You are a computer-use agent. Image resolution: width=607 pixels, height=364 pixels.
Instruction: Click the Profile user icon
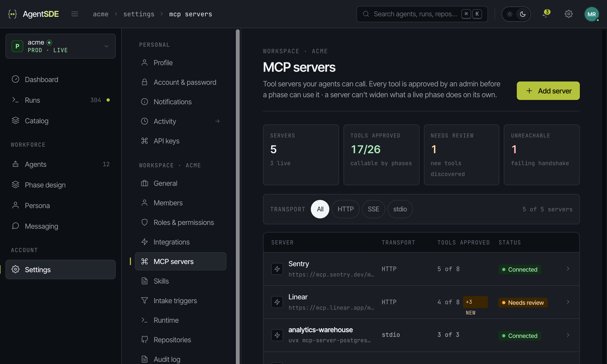click(x=145, y=63)
